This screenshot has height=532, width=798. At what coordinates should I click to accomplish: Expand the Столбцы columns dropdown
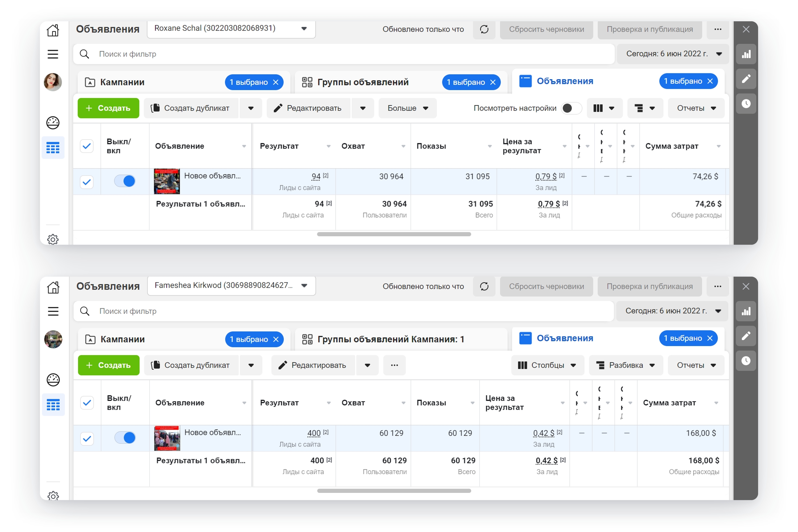[547, 365]
